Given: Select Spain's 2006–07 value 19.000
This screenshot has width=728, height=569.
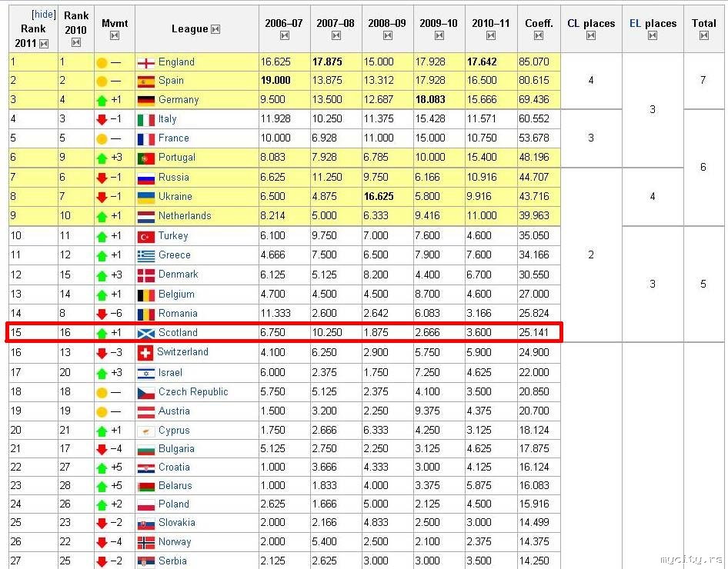Looking at the screenshot, I should (x=276, y=80).
